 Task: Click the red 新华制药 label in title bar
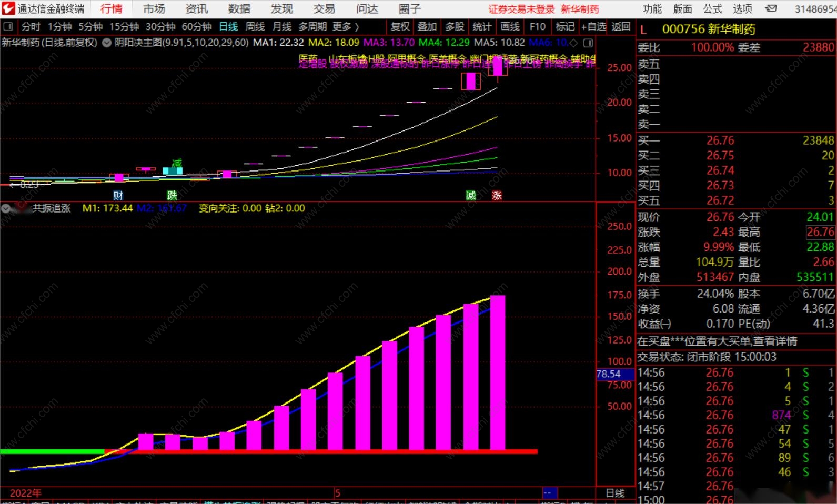[x=580, y=9]
